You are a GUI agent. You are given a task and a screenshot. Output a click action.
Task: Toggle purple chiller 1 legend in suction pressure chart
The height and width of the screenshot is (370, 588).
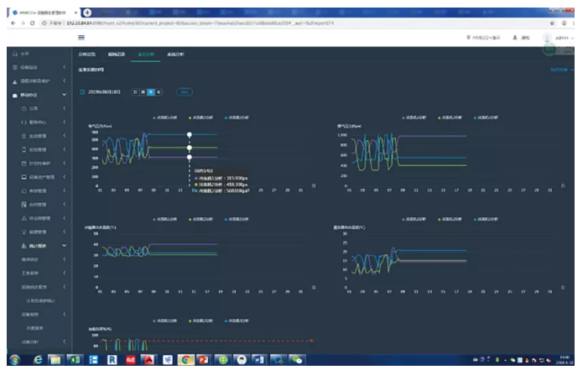[x=165, y=117]
